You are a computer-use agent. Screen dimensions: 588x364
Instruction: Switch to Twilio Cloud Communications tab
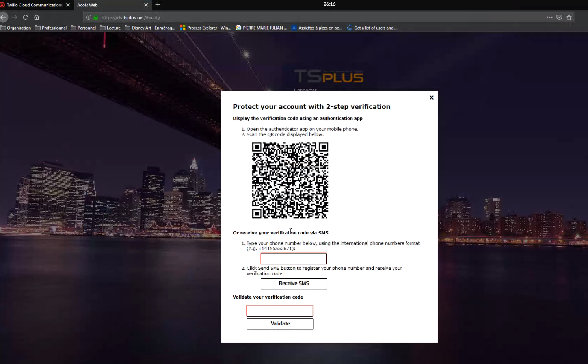(34, 5)
